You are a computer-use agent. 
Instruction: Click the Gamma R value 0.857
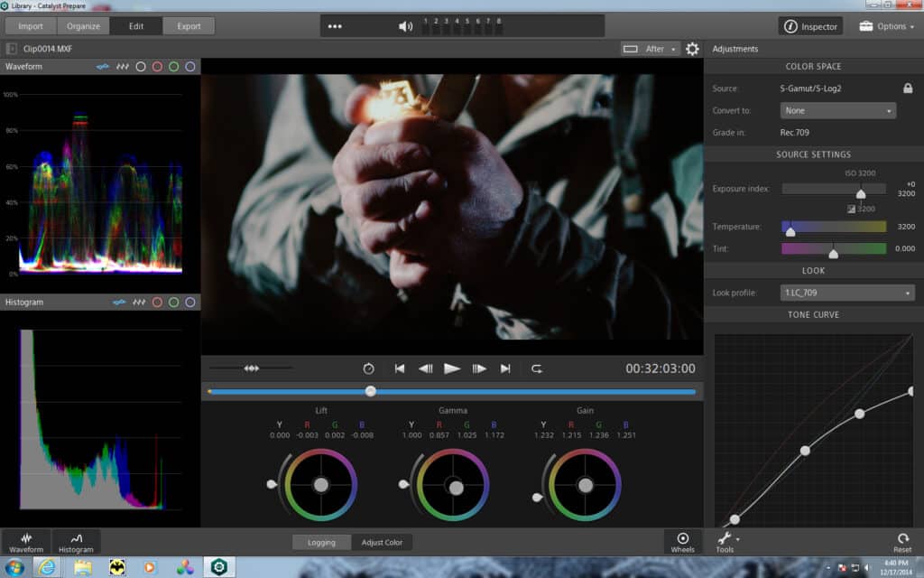(439, 435)
